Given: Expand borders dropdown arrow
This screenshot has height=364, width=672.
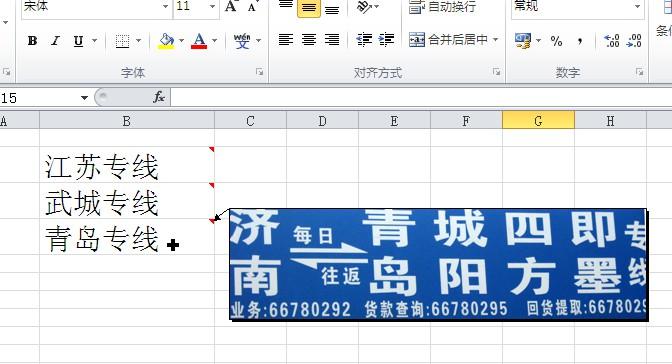Looking at the screenshot, I should (138, 41).
